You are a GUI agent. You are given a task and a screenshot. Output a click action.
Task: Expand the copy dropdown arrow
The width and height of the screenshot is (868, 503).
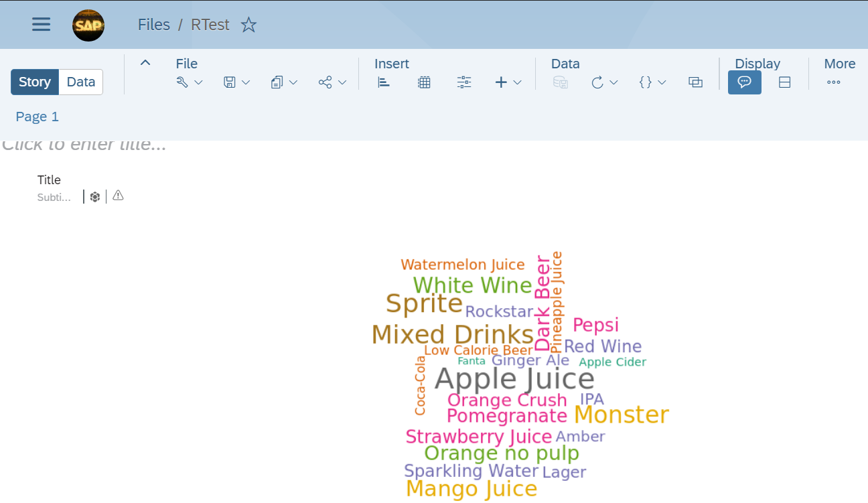pos(293,82)
